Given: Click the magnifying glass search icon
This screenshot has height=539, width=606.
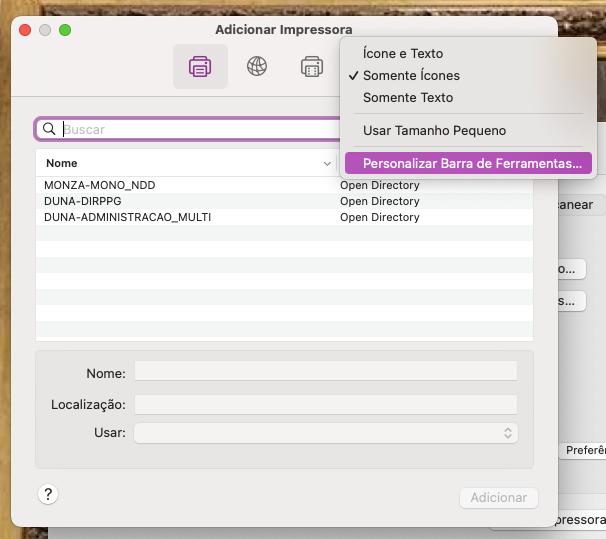Looking at the screenshot, I should 49,129.
